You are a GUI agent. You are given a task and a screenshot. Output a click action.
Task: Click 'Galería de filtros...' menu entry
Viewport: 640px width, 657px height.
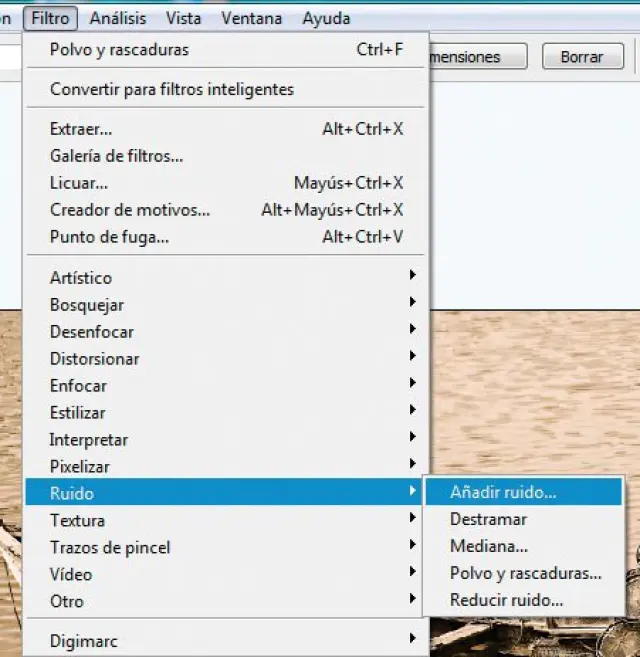116,156
